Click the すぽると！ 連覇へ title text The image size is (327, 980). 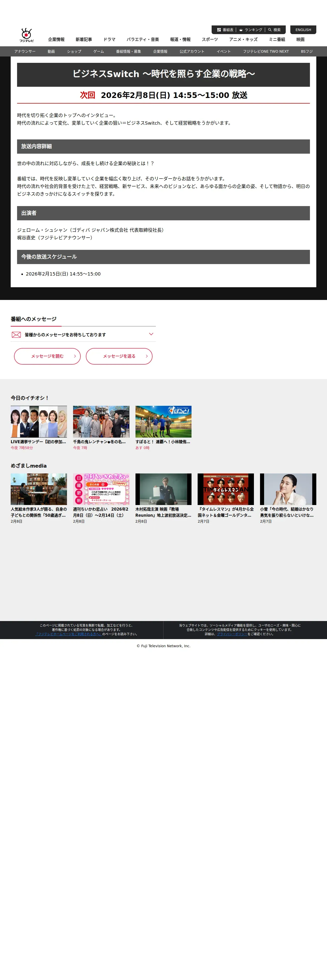point(163,442)
